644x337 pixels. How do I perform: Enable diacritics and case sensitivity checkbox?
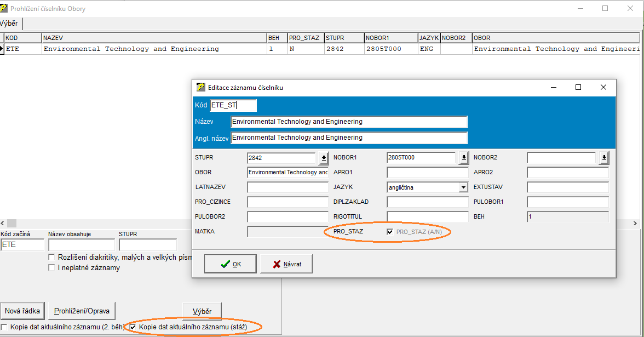(x=51, y=257)
